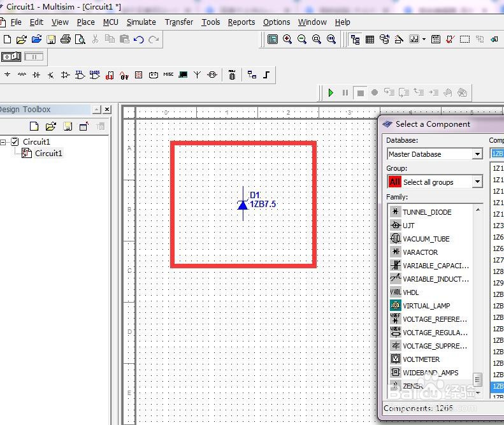Open the Tools menu

[211, 22]
